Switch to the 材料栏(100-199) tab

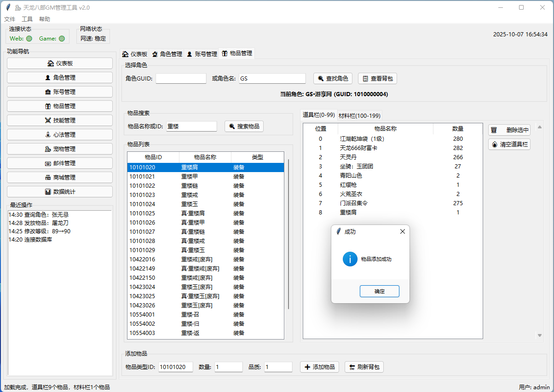(x=359, y=115)
